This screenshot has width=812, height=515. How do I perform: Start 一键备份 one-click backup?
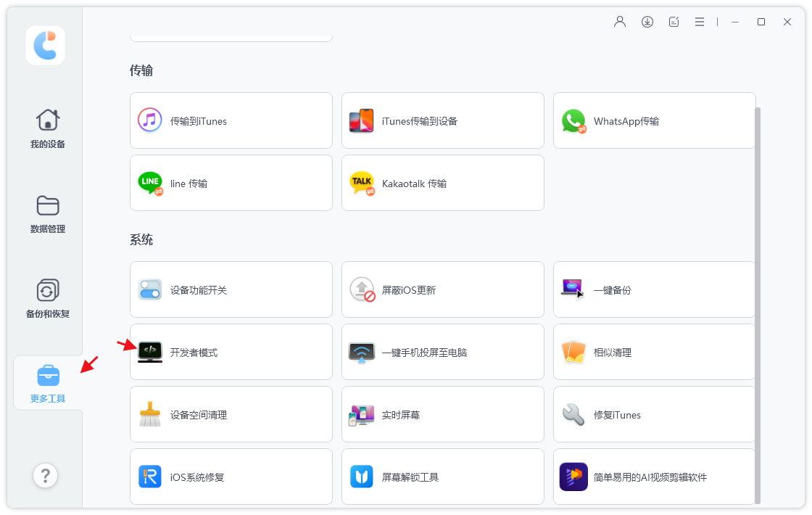click(652, 289)
